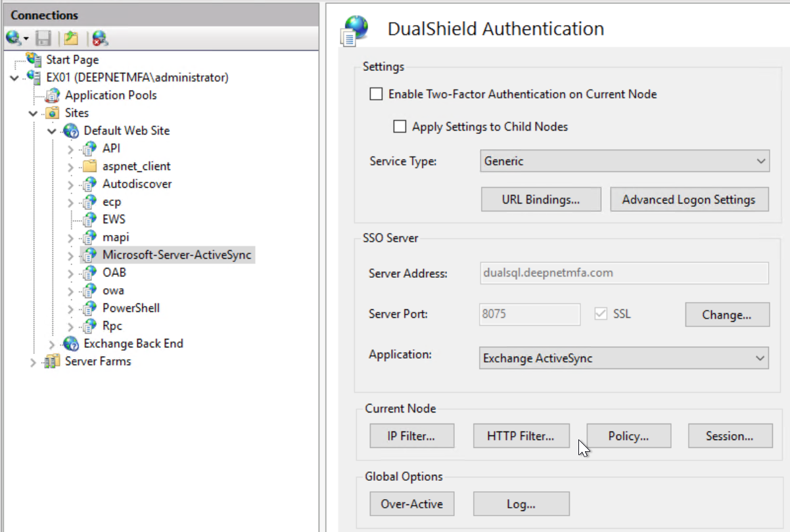Open the HTTP Filter settings
The height and width of the screenshot is (532, 790).
(x=521, y=436)
